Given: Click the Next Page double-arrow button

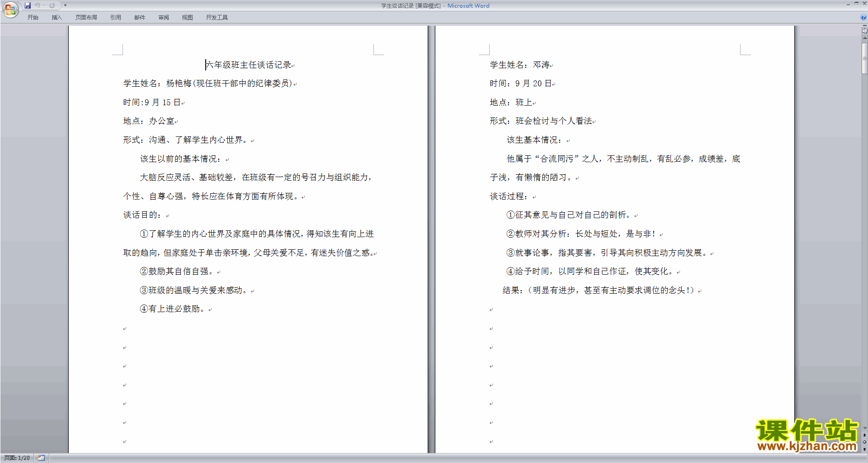Looking at the screenshot, I should [864, 449].
